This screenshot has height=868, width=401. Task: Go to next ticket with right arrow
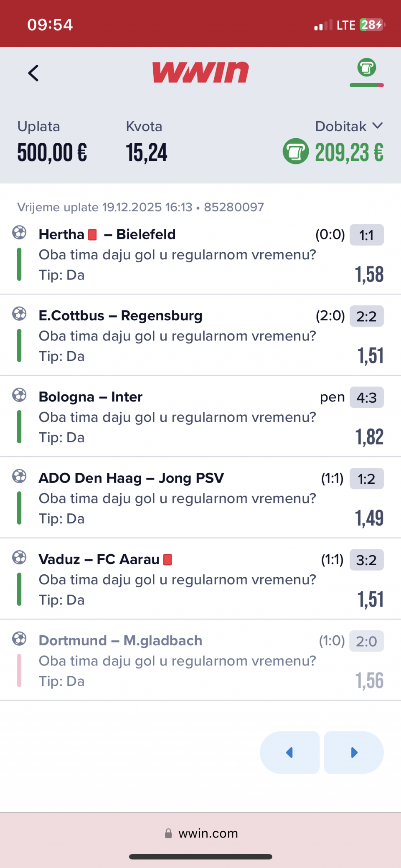coord(354,752)
